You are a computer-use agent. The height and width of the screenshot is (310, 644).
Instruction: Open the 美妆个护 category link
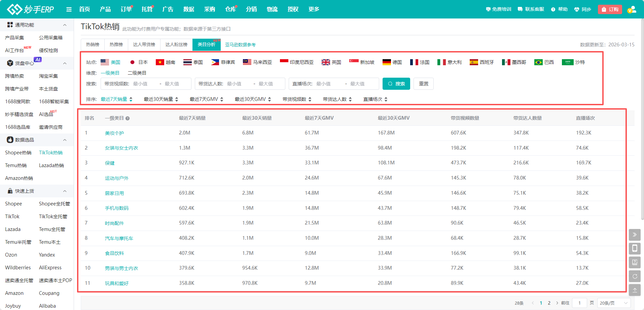point(114,133)
